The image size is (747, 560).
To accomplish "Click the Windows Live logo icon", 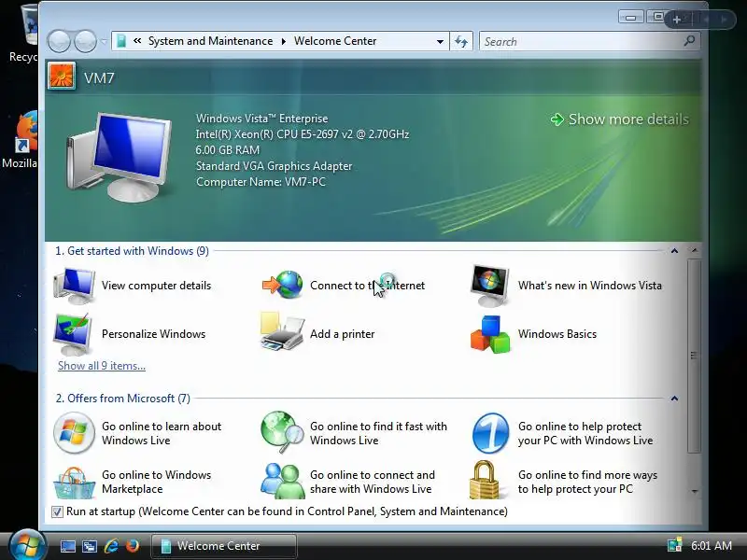I will 74,433.
